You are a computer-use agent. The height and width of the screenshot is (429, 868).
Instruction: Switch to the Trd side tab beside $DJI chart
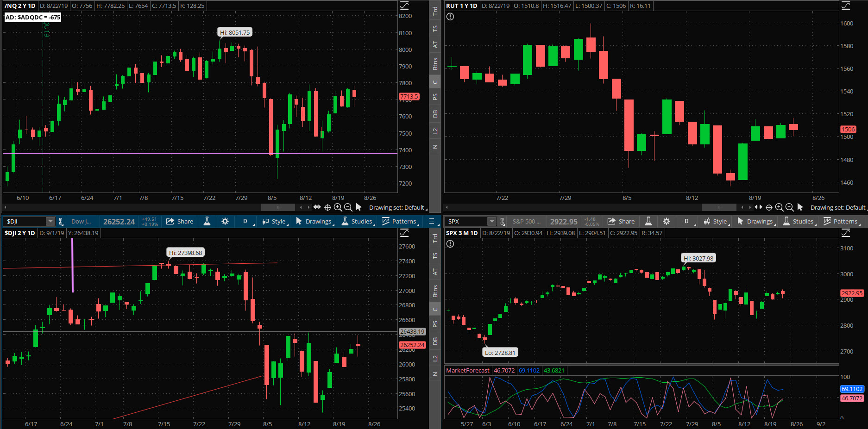435,238
